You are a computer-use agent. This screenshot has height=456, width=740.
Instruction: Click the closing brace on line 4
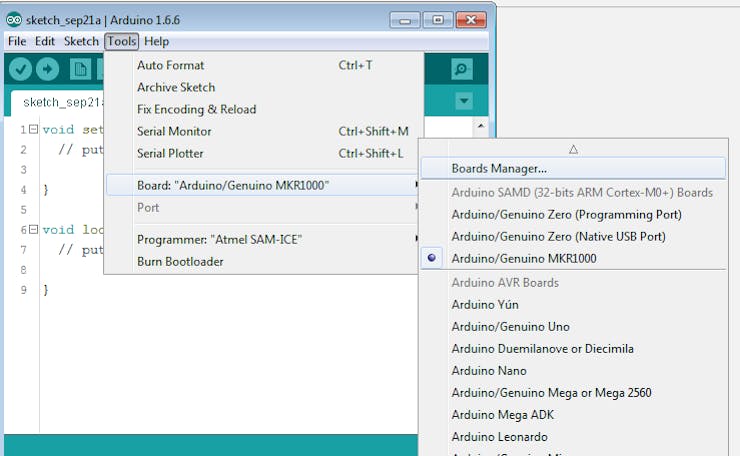46,190
